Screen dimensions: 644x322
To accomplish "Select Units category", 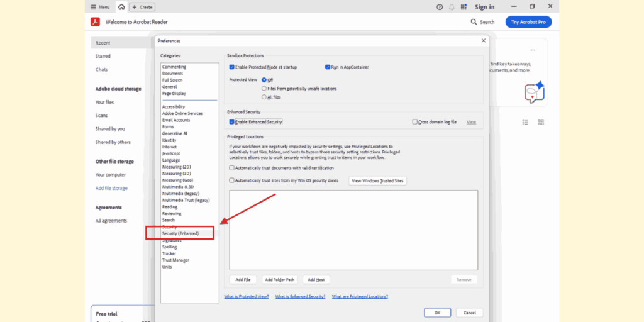I will 167,267.
